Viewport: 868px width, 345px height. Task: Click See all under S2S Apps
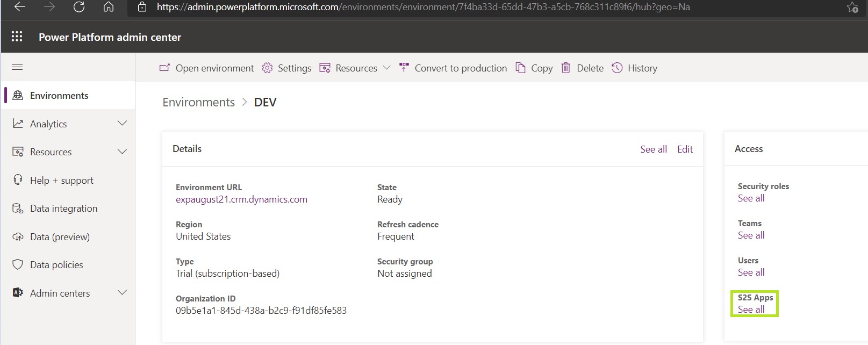[751, 310]
